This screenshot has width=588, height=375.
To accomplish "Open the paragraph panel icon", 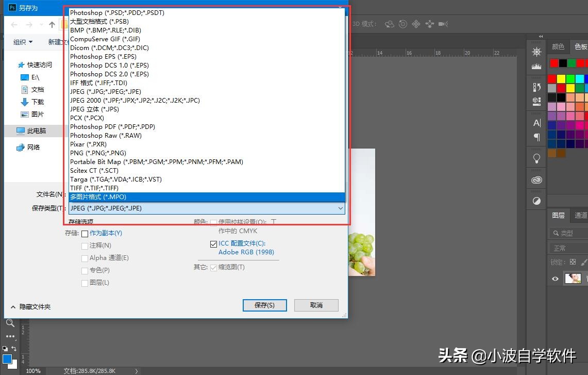I will click(x=536, y=137).
